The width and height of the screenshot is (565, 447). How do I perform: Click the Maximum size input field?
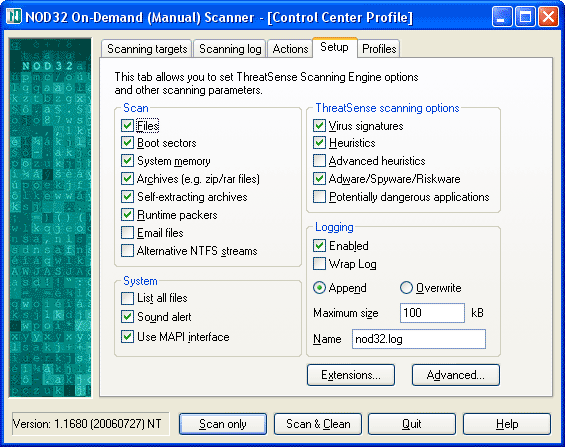(432, 313)
